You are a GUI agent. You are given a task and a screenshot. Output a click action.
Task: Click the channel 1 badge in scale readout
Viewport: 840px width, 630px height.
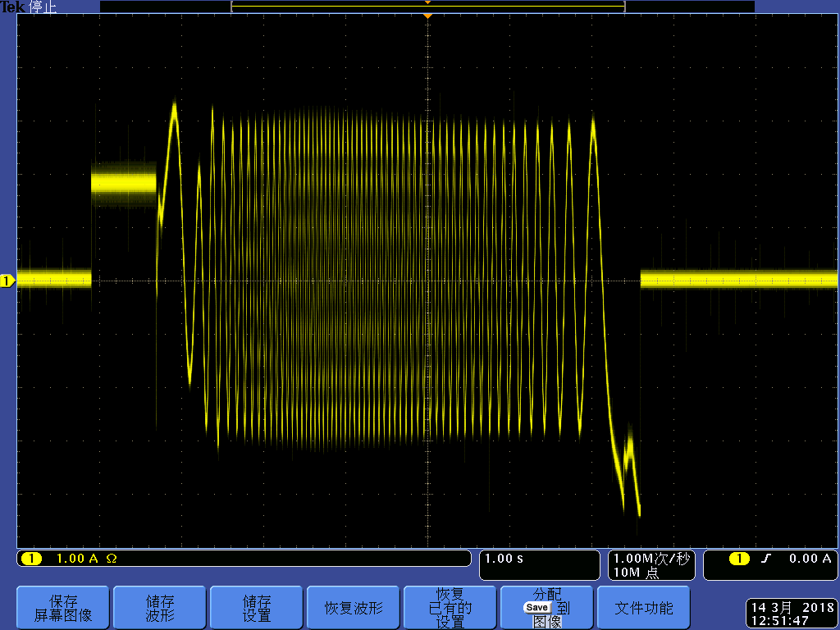(31, 559)
